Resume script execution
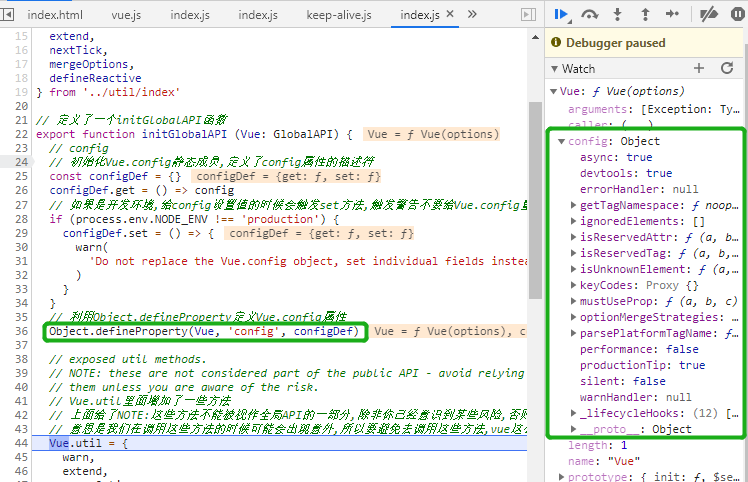 click(x=562, y=14)
